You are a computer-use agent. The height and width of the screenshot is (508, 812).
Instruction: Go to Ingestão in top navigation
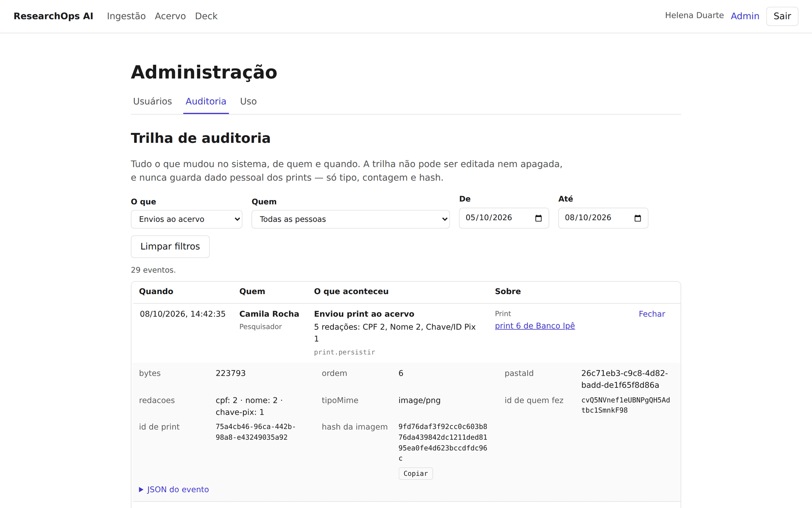click(x=126, y=16)
